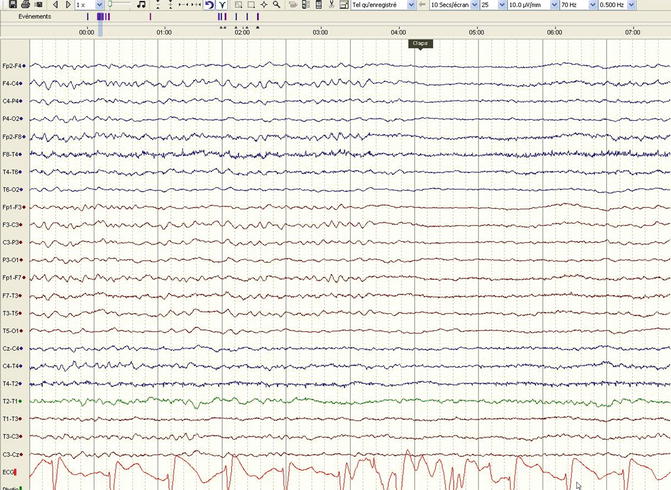Click the crosshair measurement tool
This screenshot has height=490, width=671.
point(264,5)
